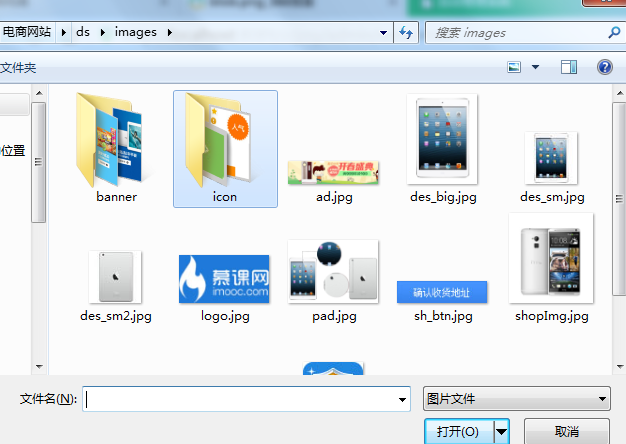Select the logo.jpg image

pyautogui.click(x=224, y=278)
